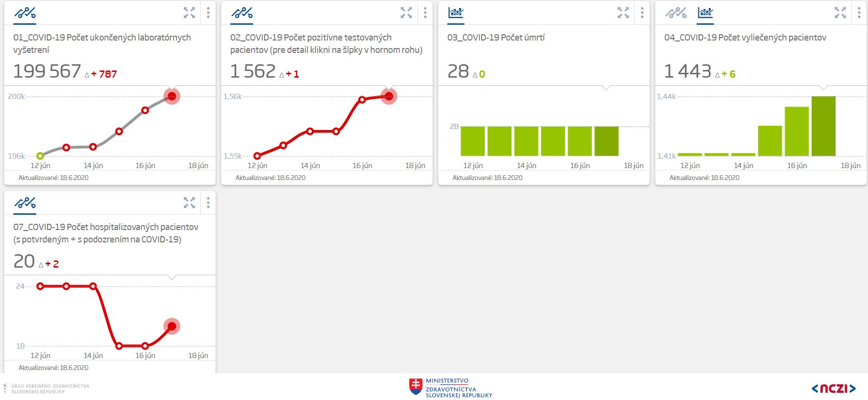Click the highlighted latest point on tests chart
This screenshot has height=400, width=868.
tap(172, 96)
